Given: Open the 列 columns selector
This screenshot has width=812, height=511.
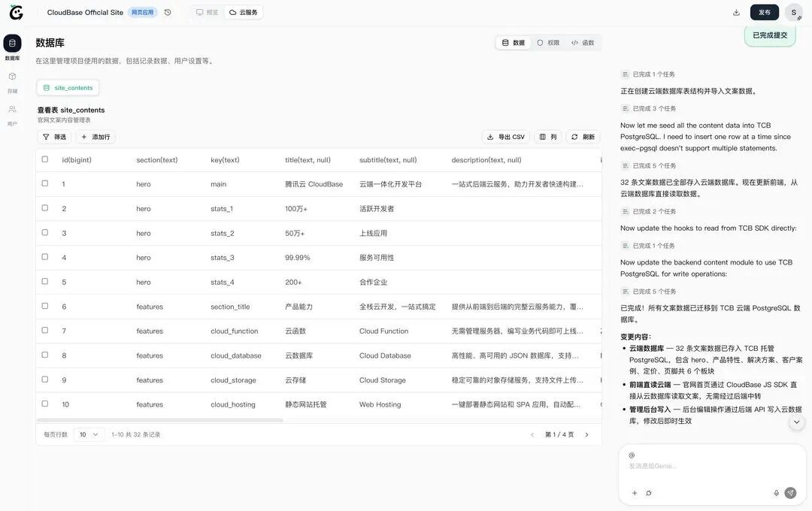Looking at the screenshot, I should click(548, 138).
